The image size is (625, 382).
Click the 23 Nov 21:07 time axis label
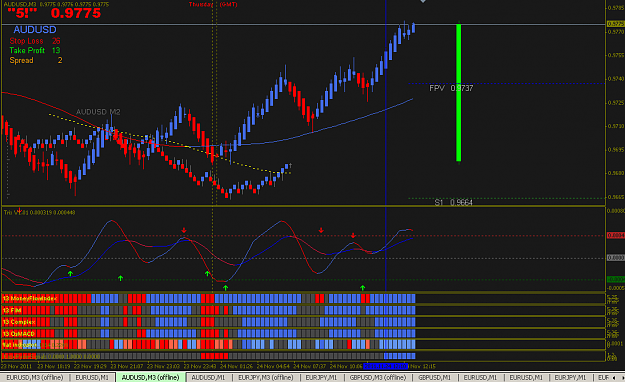point(127,366)
